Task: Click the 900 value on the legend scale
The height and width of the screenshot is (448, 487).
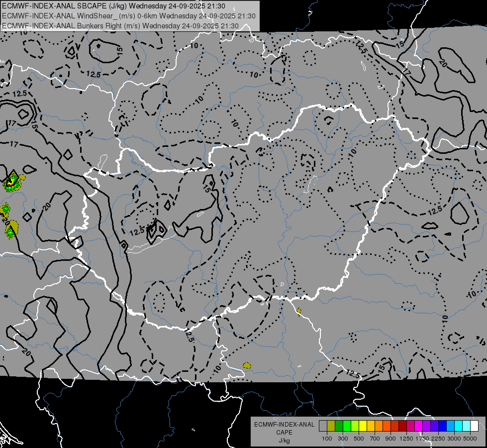Action: (x=390, y=439)
